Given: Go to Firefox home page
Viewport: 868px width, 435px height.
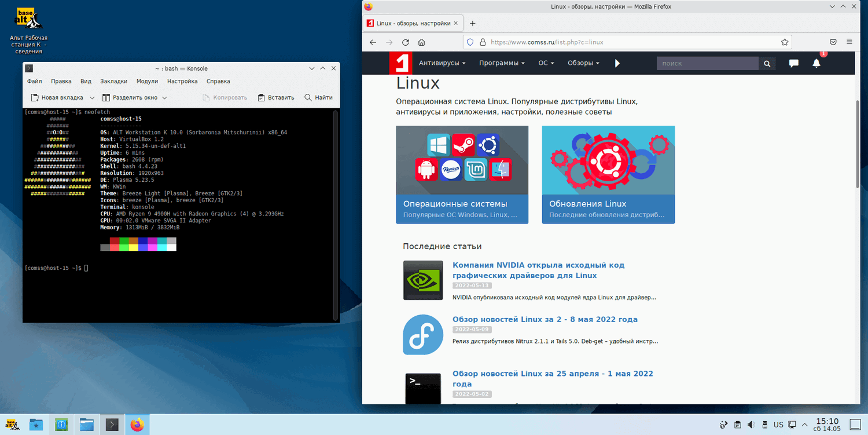Looking at the screenshot, I should coord(422,42).
